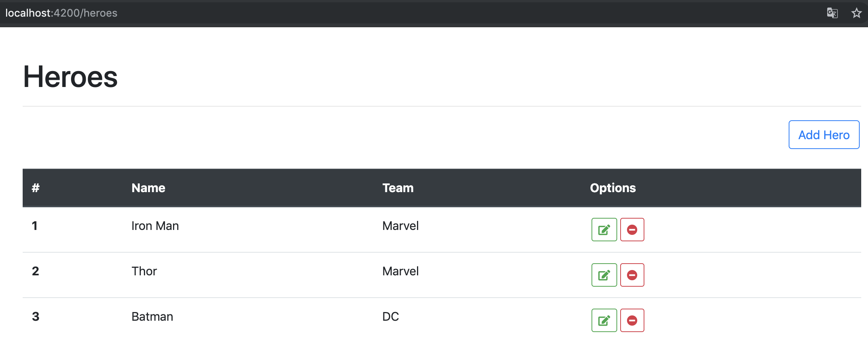Click the Name column header
Viewport: 868px width, 354px height.
pos(148,188)
